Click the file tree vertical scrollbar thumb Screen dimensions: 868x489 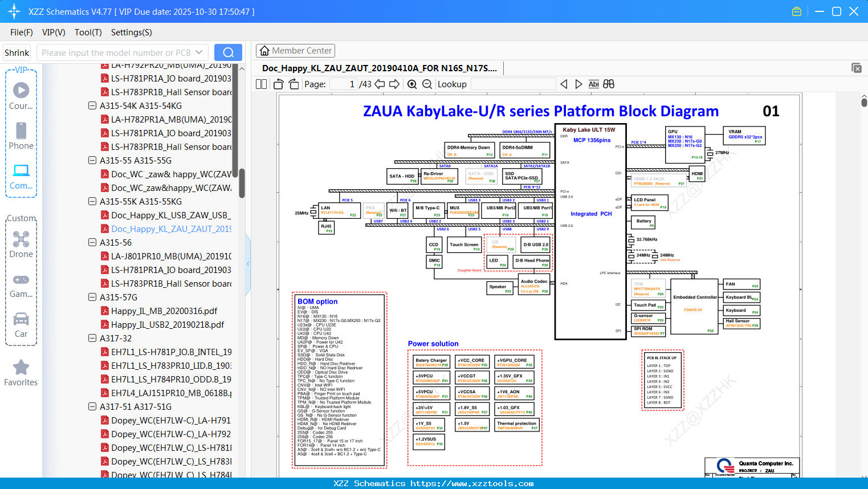pyautogui.click(x=242, y=183)
